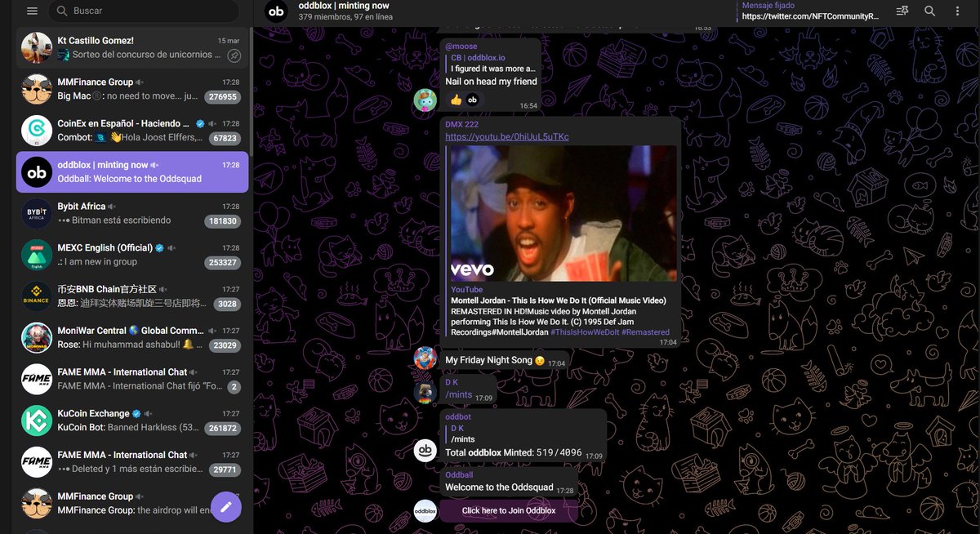The height and width of the screenshot is (534, 980).
Task: Click the MoniWar avatar
Action: (x=37, y=338)
